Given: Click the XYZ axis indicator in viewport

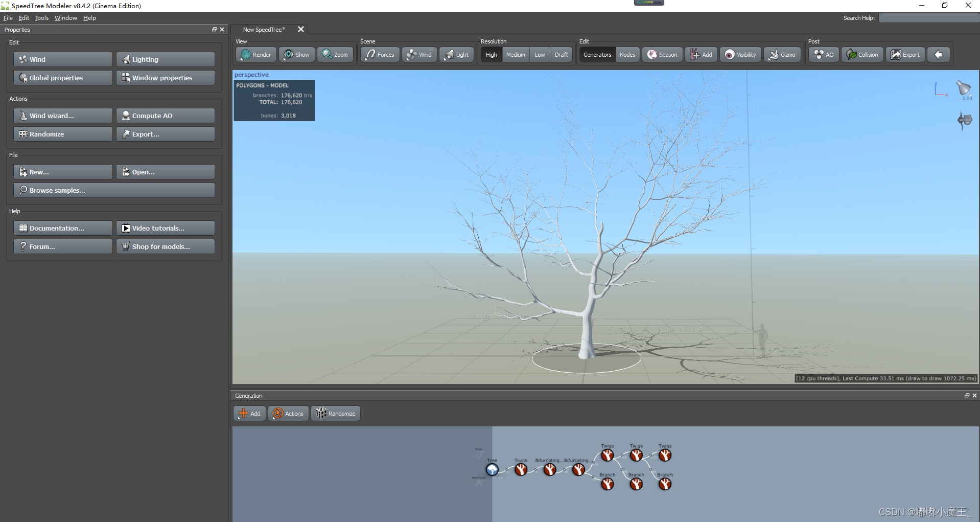Looking at the screenshot, I should click(x=941, y=89).
